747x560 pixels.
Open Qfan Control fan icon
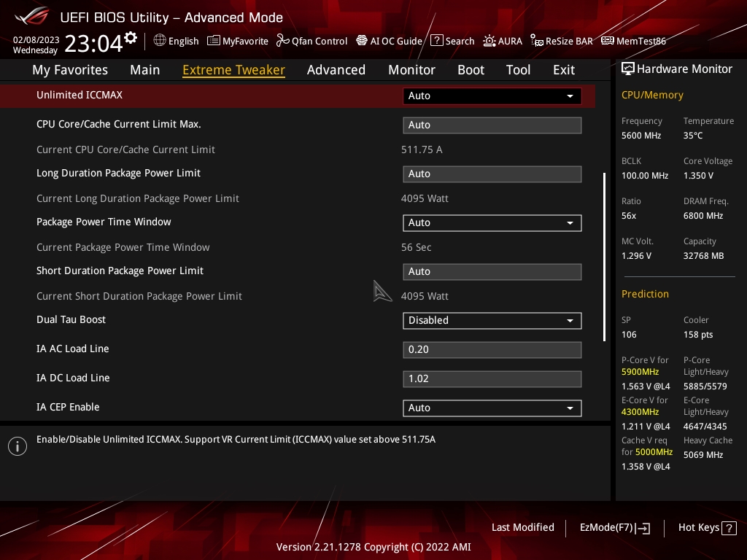(282, 41)
